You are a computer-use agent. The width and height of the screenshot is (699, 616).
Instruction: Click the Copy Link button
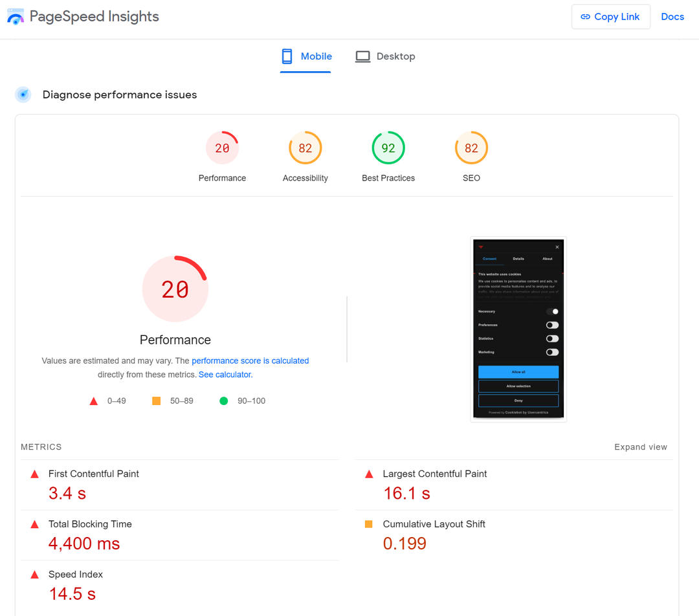coord(611,17)
